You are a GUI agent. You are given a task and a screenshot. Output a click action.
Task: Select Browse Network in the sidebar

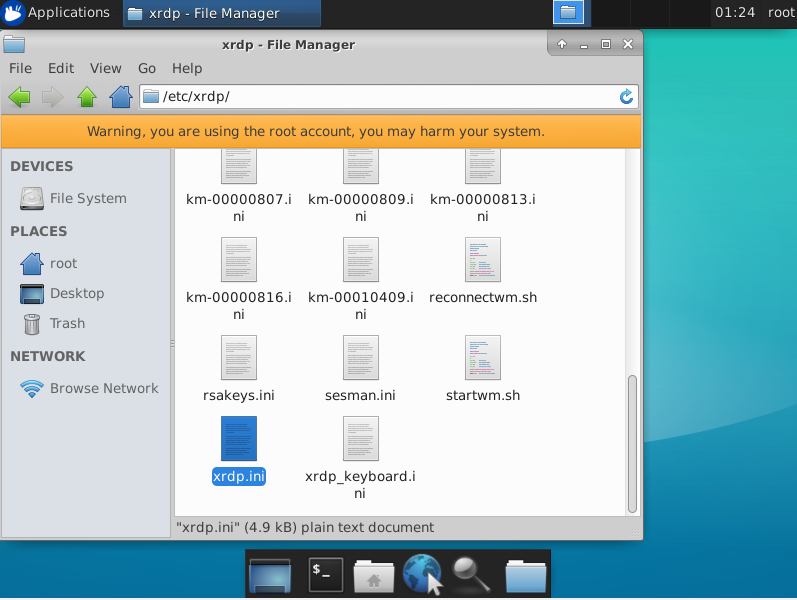89,388
